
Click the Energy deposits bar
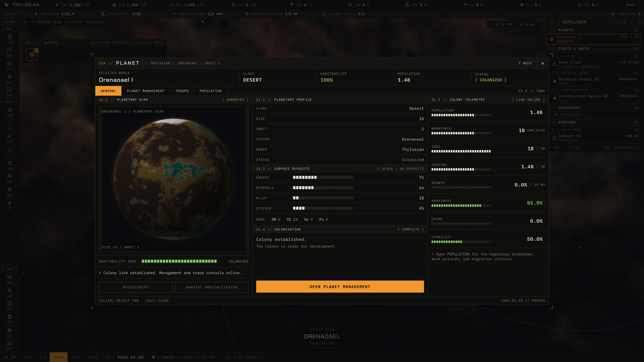pyautogui.click(x=323, y=177)
